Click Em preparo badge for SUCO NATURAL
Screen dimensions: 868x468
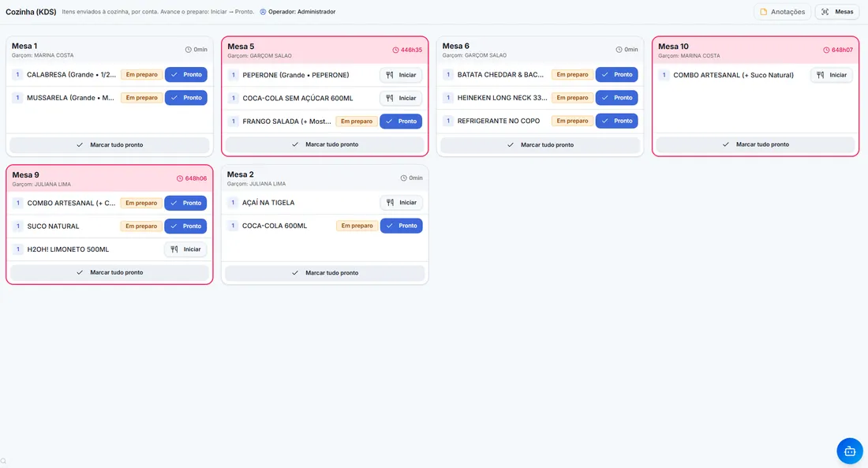tap(141, 227)
